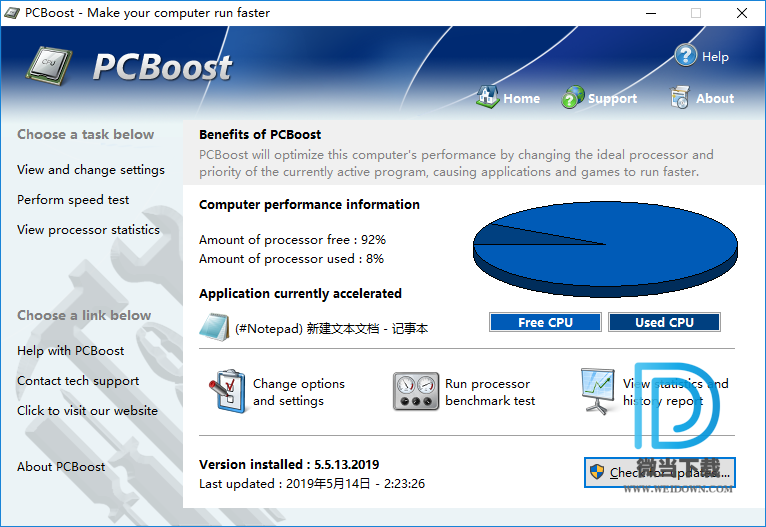Open View and change settings
This screenshot has width=766, height=527.
[91, 169]
